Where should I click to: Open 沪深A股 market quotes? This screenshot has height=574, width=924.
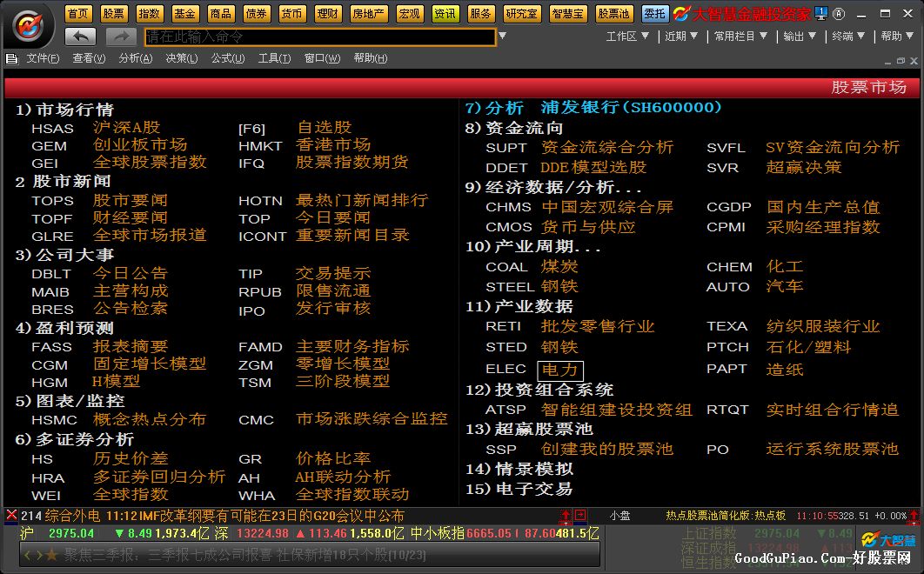coord(126,127)
